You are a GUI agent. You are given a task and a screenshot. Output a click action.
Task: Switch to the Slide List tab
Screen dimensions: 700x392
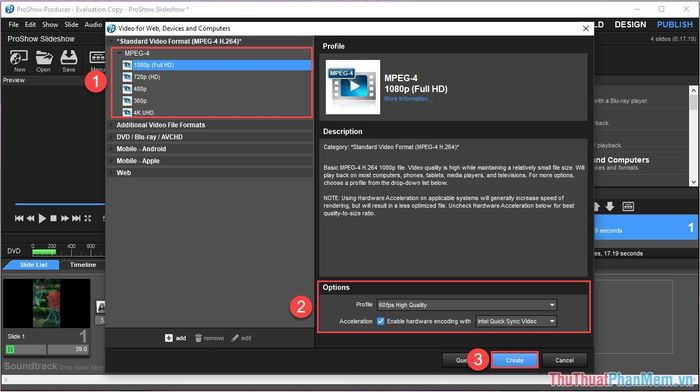pos(33,265)
